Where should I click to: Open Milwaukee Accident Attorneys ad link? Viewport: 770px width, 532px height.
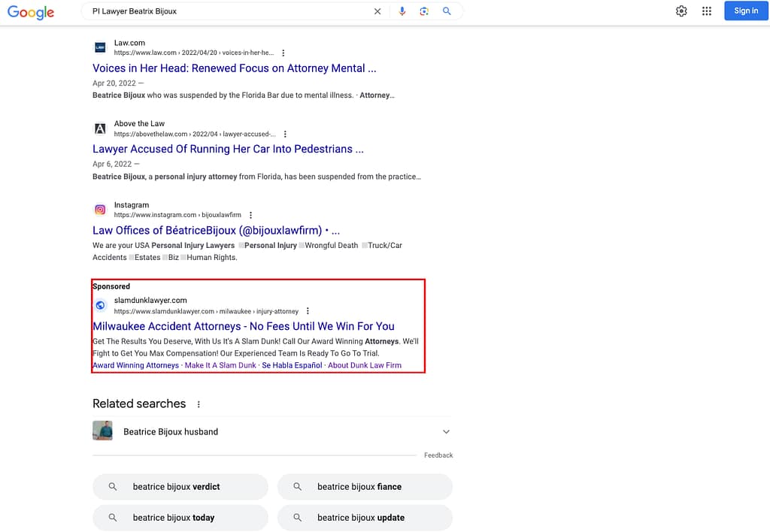click(244, 326)
